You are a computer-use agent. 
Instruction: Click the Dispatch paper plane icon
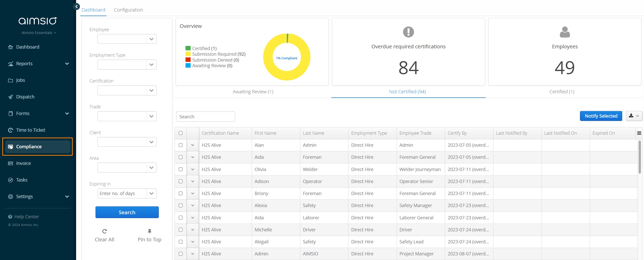point(10,97)
